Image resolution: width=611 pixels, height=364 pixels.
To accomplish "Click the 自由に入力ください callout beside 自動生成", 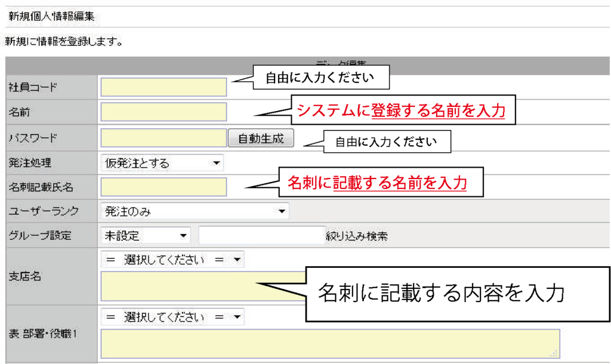I will point(386,142).
